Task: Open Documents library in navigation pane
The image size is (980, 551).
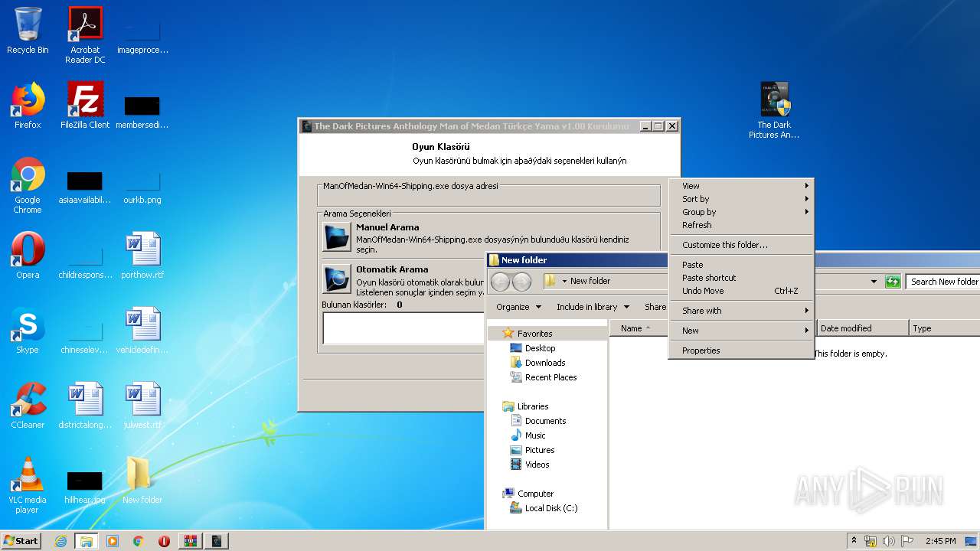Action: (x=545, y=421)
